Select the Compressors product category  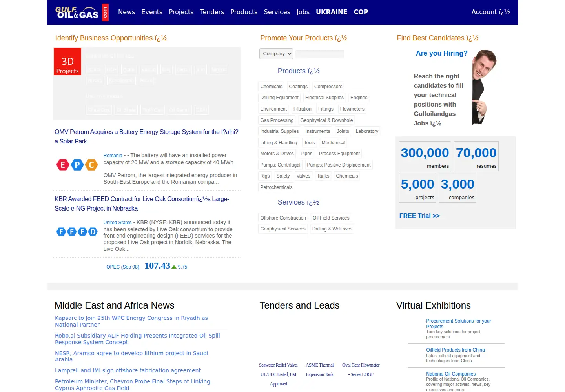point(328,87)
